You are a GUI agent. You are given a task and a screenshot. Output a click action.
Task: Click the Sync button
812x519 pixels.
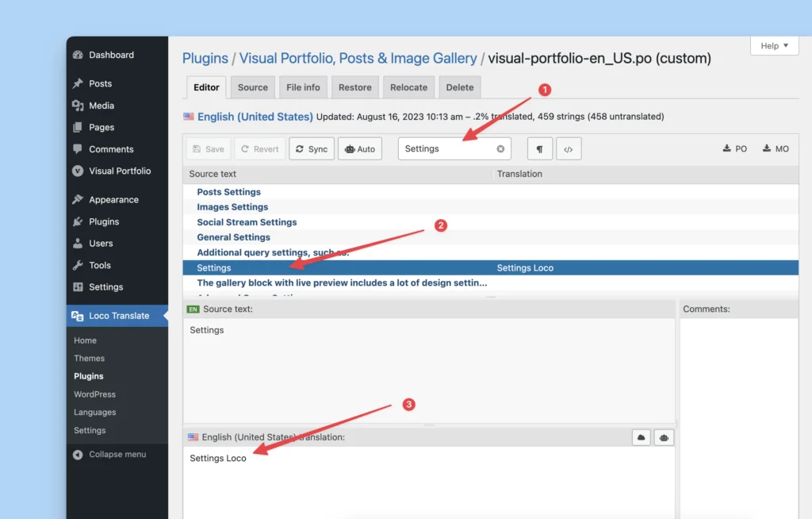(312, 149)
